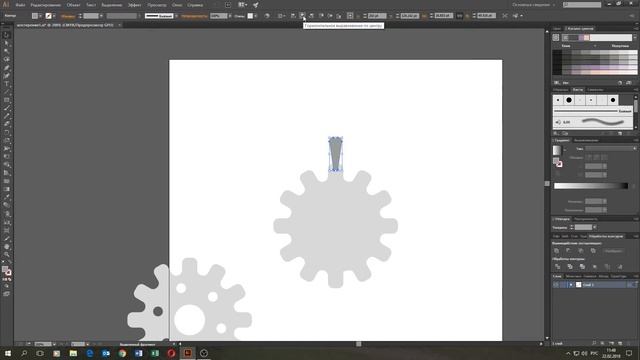Select the Hand tool
The height and width of the screenshot is (360, 640).
coord(7,247)
